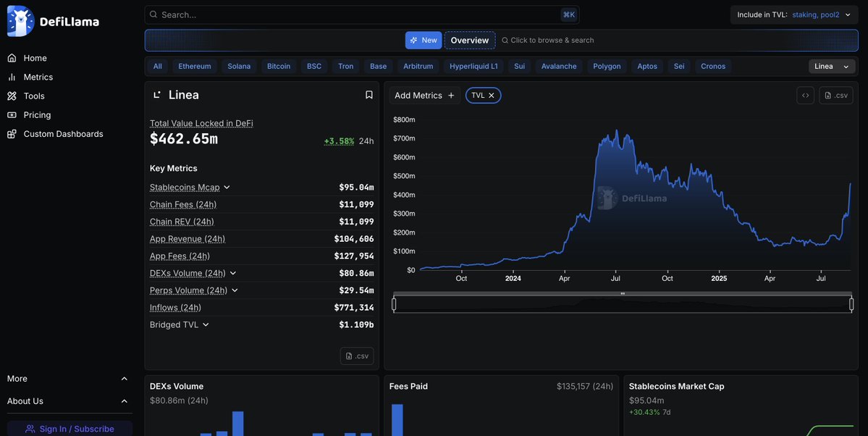Click the Chain REV (24h) label
Image resolution: width=868 pixels, height=436 pixels.
182,222
